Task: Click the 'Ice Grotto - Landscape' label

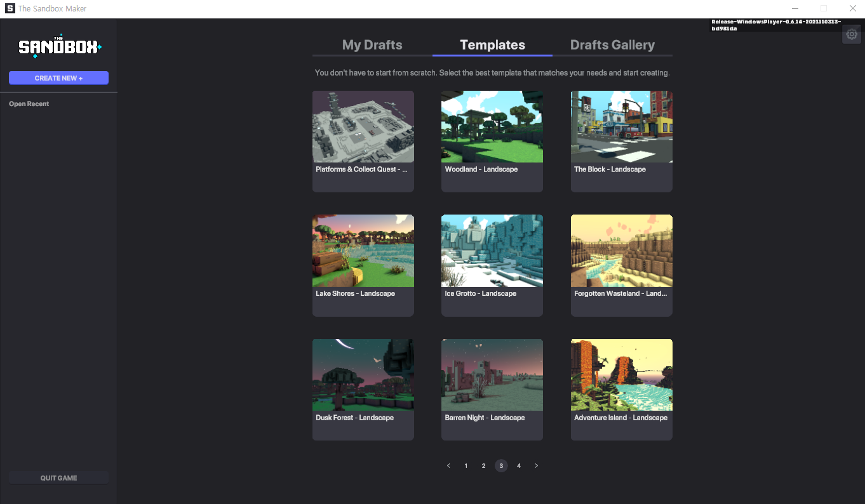Action: pyautogui.click(x=481, y=294)
